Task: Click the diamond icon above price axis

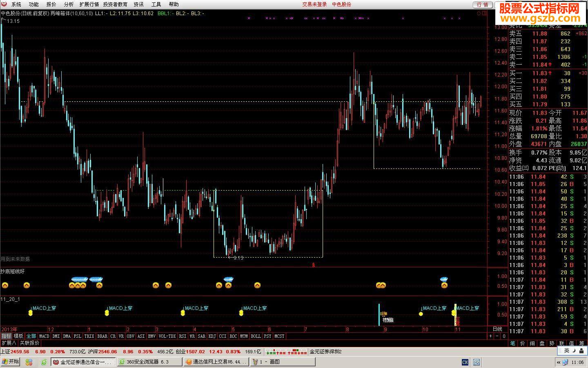Action: pyautogui.click(x=479, y=13)
